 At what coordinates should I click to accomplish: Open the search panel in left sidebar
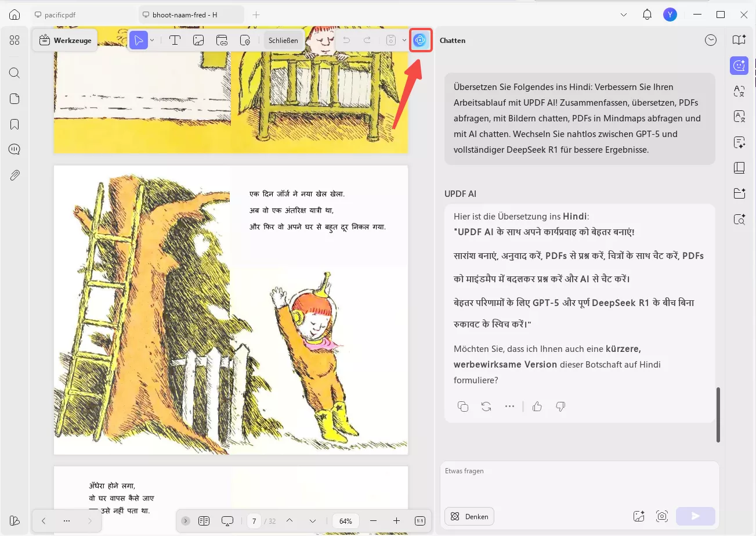15,73
